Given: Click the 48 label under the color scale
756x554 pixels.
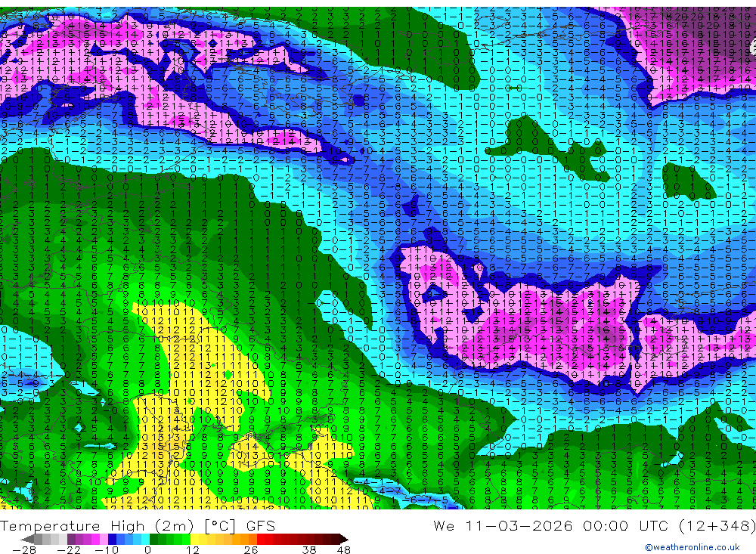Looking at the screenshot, I should pos(343,550).
